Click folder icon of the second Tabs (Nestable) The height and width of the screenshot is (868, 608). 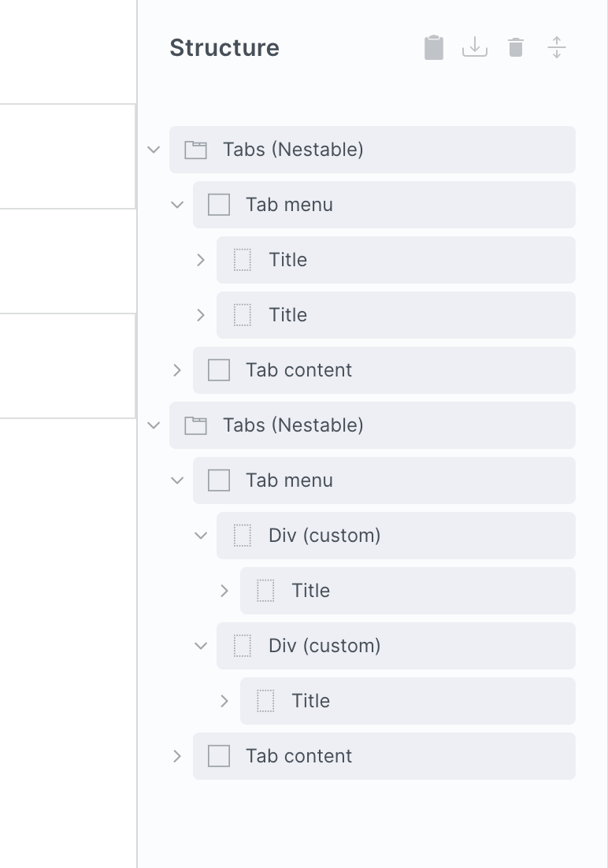click(x=195, y=425)
